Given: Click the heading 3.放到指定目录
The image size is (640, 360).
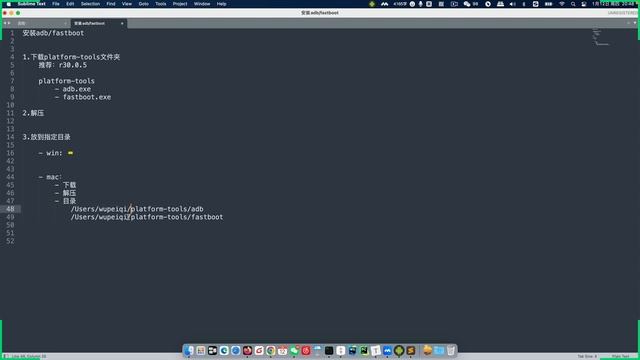Looking at the screenshot, I should pyautogui.click(x=47, y=137).
